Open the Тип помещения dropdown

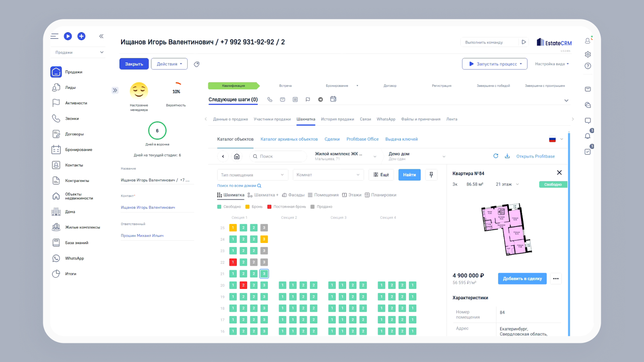coord(252,175)
